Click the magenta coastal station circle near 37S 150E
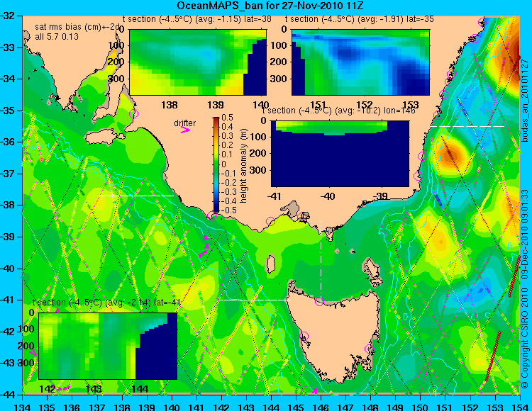 [x=418, y=176]
